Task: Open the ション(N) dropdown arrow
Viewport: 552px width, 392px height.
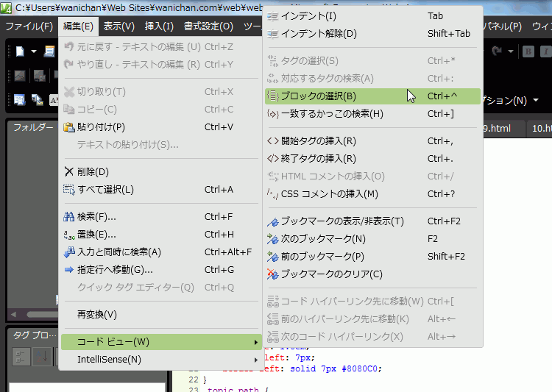Action: pyautogui.click(x=536, y=100)
